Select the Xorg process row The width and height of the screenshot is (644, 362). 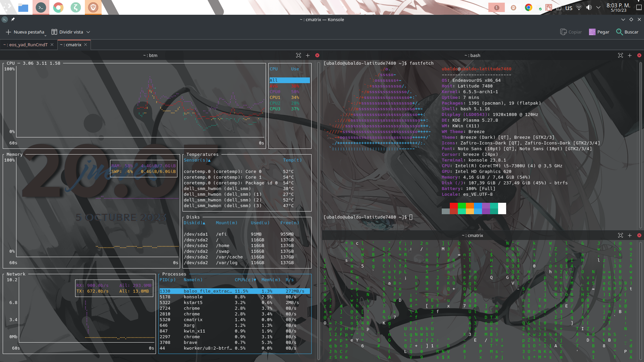click(x=234, y=325)
